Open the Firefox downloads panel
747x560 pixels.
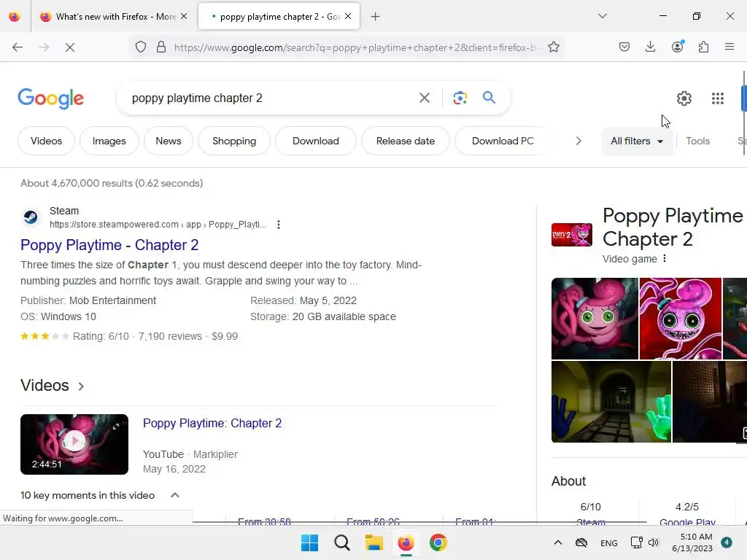tap(650, 47)
